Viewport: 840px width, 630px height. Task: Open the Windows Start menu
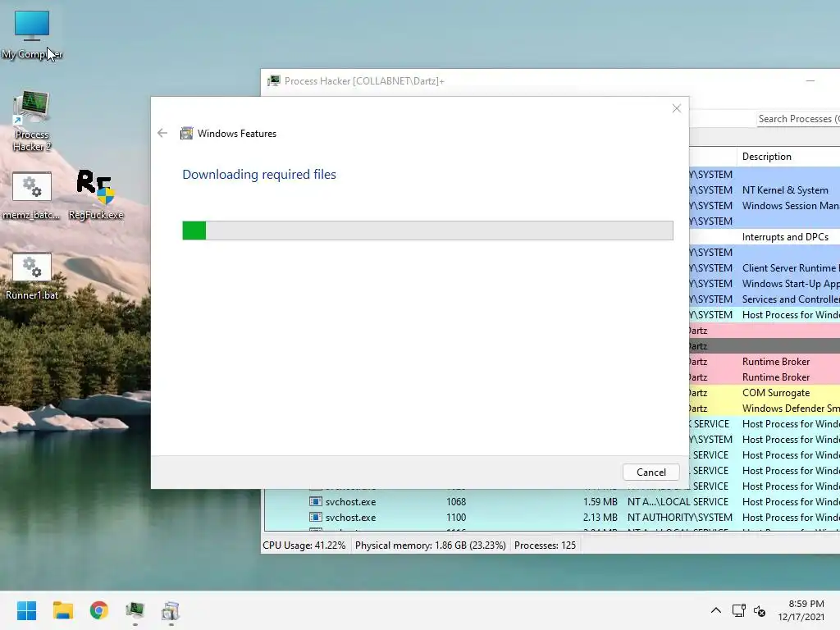click(x=26, y=610)
